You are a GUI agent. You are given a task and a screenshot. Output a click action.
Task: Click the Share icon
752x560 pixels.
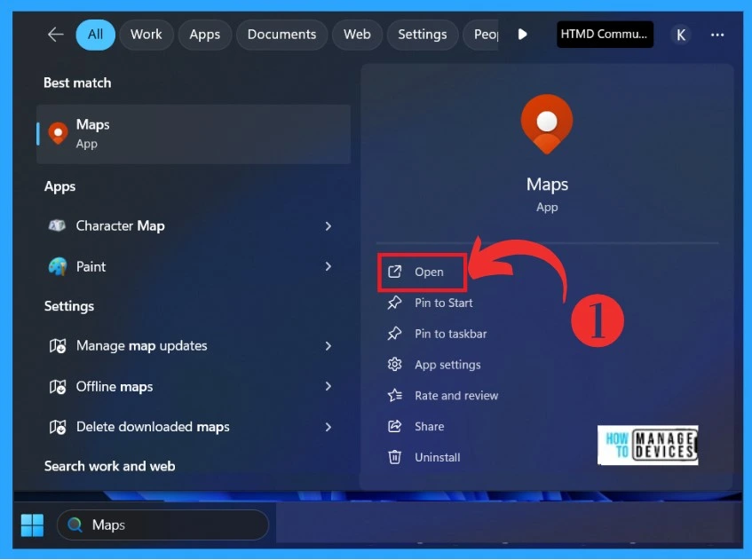(x=395, y=426)
